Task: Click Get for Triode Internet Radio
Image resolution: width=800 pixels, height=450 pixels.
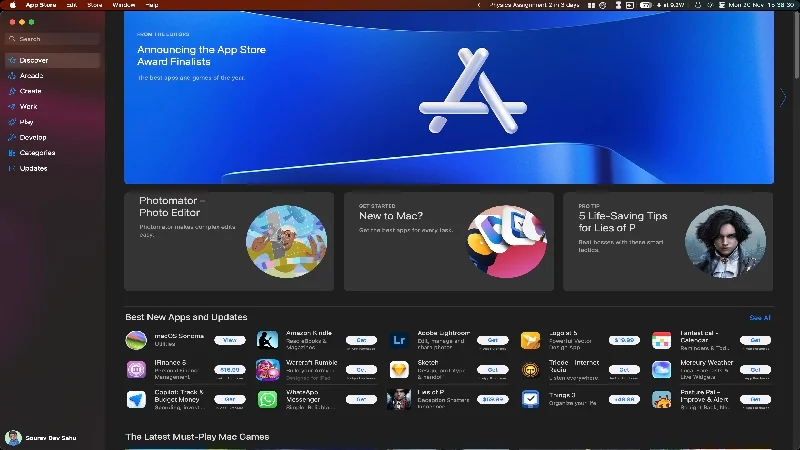Action: point(624,369)
